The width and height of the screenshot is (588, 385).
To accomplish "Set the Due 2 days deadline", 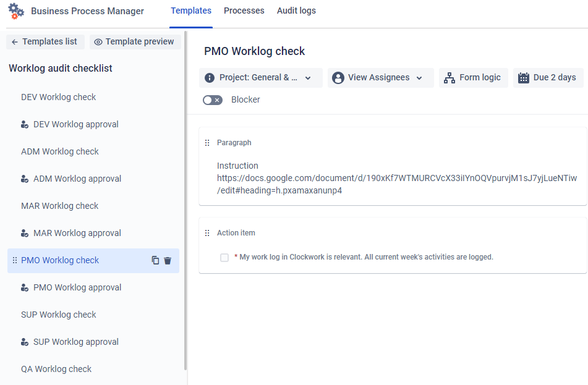I will click(x=548, y=78).
